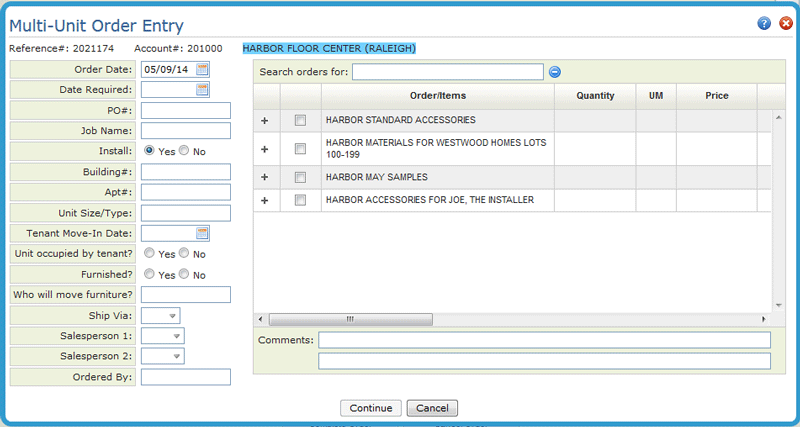Check the Harbor Standard Accessories checkbox

pos(300,120)
